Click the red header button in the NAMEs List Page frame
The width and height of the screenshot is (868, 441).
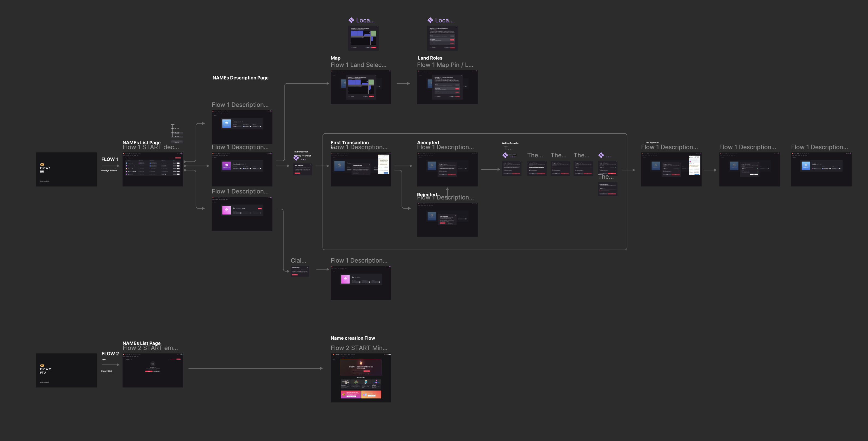(x=178, y=158)
